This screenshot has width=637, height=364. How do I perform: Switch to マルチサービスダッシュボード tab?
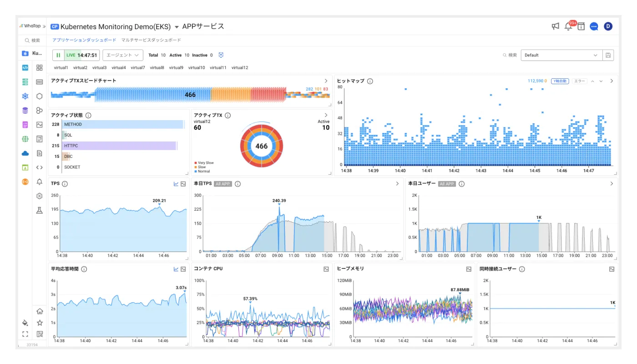151,40
